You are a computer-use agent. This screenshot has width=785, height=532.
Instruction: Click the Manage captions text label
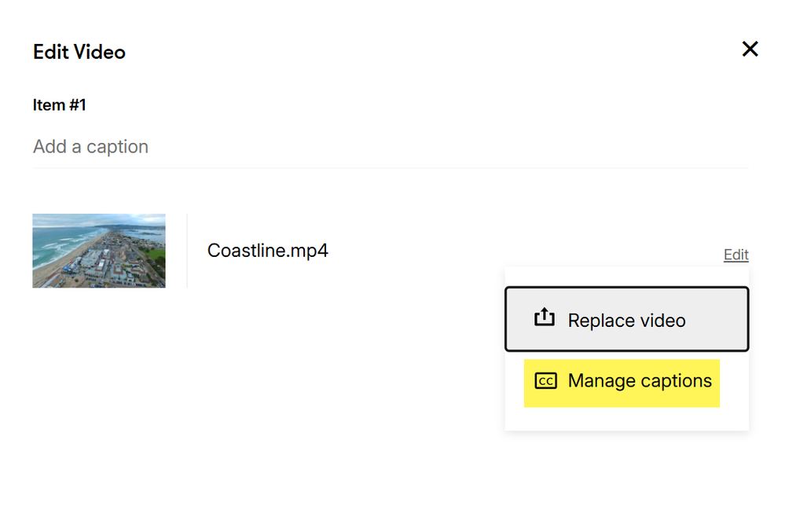[x=640, y=381]
